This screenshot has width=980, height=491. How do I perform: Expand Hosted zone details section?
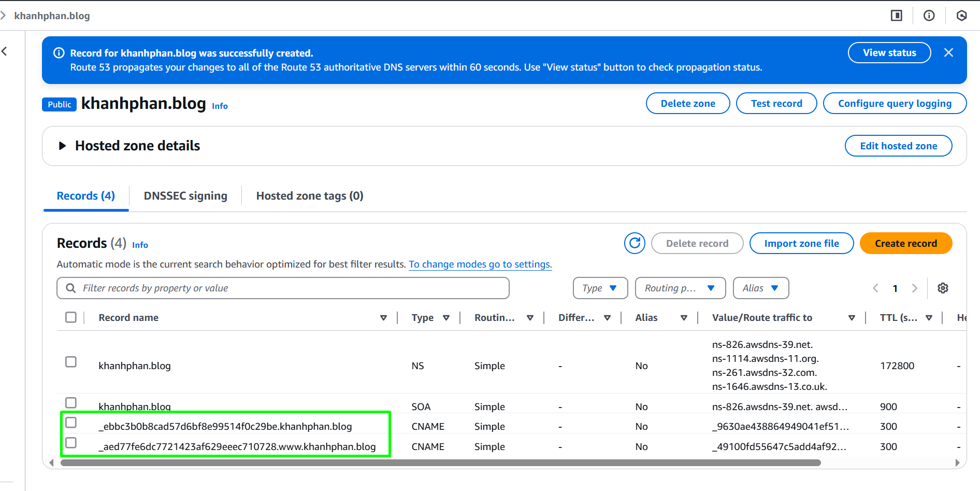(62, 146)
